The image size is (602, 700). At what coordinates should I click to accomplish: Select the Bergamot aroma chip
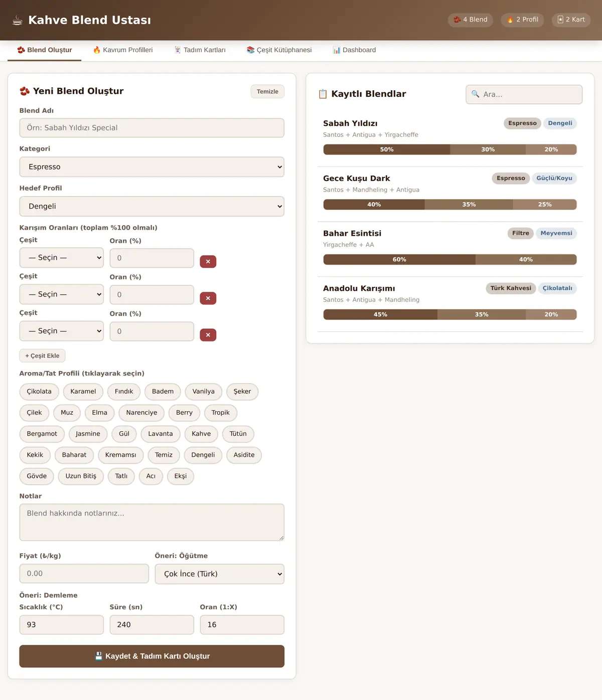pos(42,434)
